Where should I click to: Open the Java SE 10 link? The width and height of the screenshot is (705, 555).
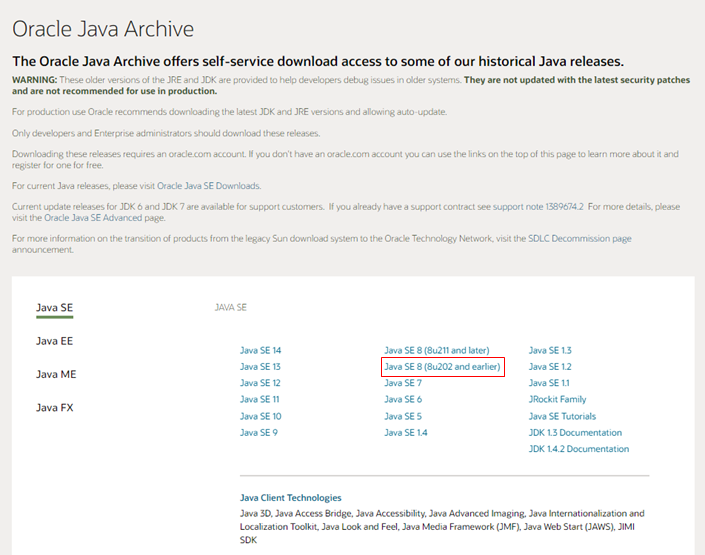[260, 416]
